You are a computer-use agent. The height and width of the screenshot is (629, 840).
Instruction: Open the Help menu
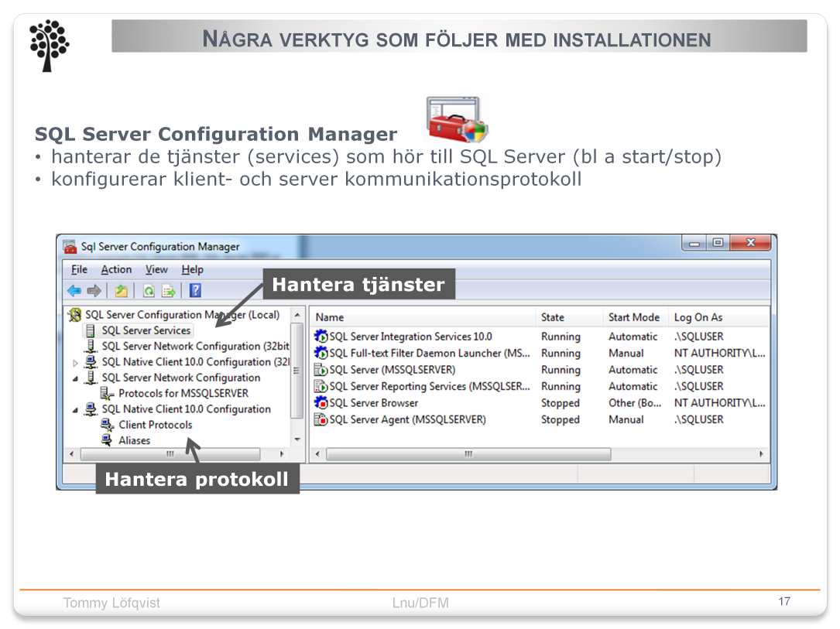192,270
